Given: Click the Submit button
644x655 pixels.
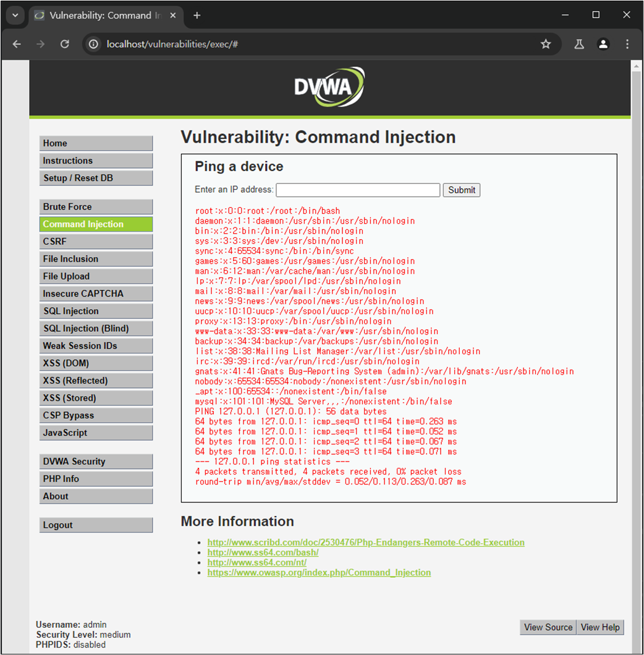Looking at the screenshot, I should [462, 190].
